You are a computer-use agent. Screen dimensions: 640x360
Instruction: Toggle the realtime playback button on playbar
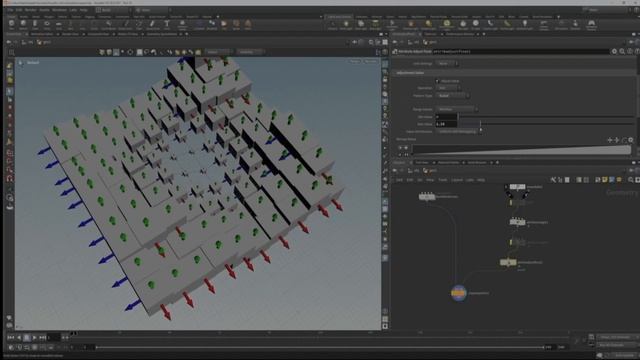(11, 347)
